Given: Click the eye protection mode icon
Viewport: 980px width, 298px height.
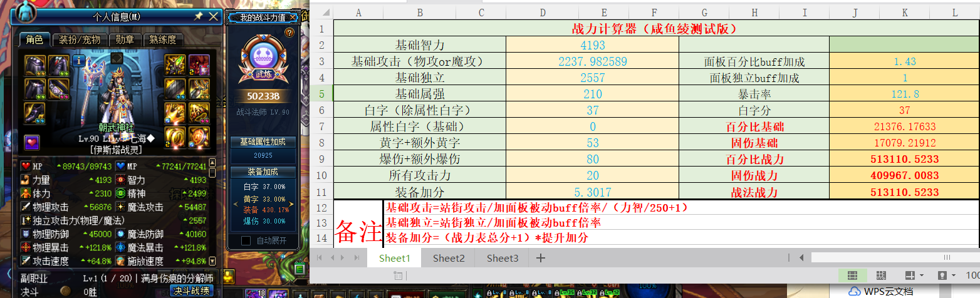Looking at the screenshot, I should (942, 275).
